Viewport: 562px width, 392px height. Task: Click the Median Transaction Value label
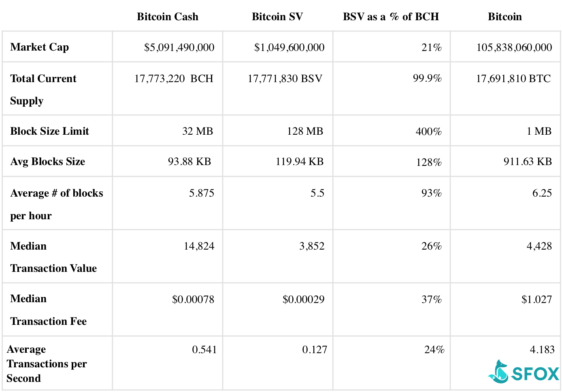click(x=53, y=257)
